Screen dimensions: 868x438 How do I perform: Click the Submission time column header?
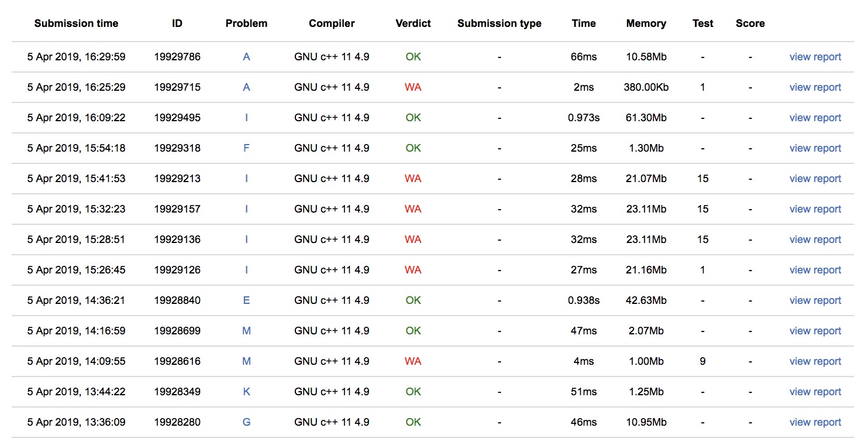coord(76,23)
